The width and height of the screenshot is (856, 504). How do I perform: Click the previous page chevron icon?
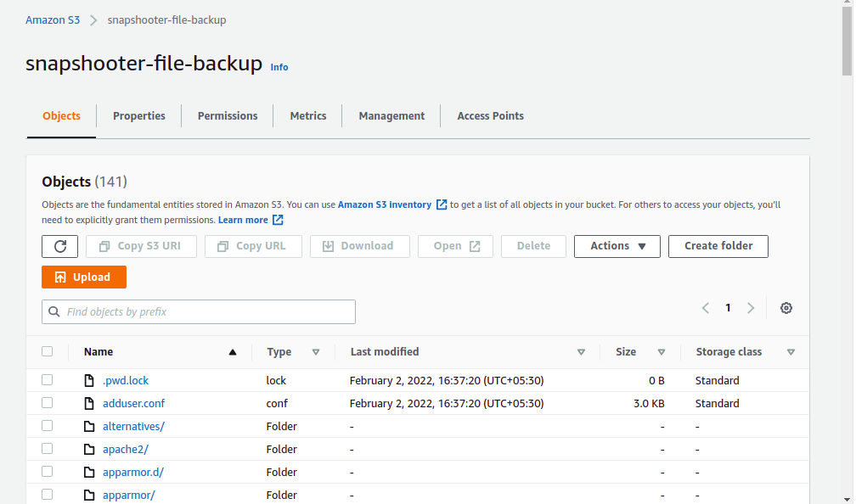706,308
